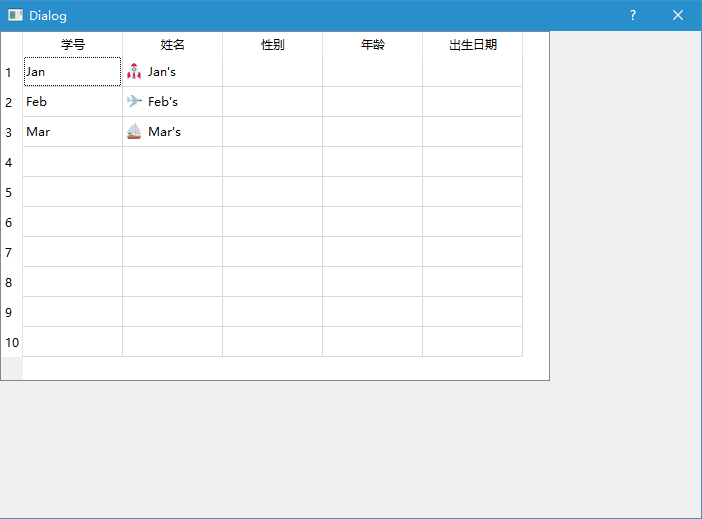Click the Dialog window icon in title bar
Viewport: 702px width, 519px height.
pyautogui.click(x=15, y=15)
